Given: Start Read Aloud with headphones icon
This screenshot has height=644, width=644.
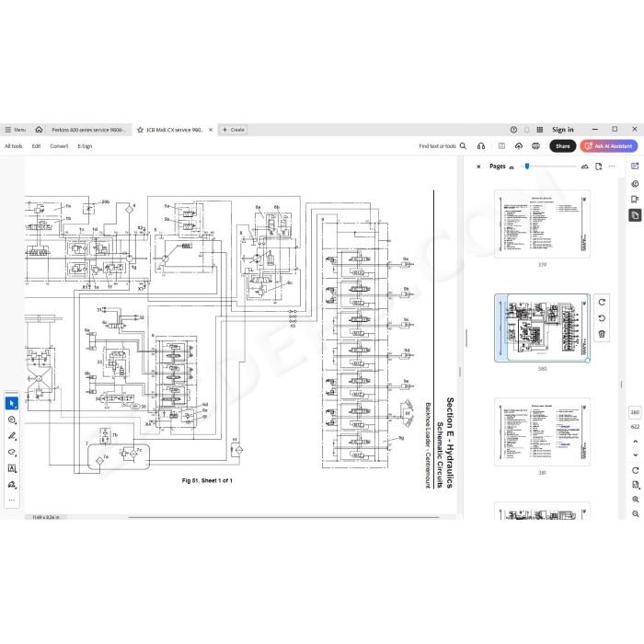Looking at the screenshot, I should (481, 146).
